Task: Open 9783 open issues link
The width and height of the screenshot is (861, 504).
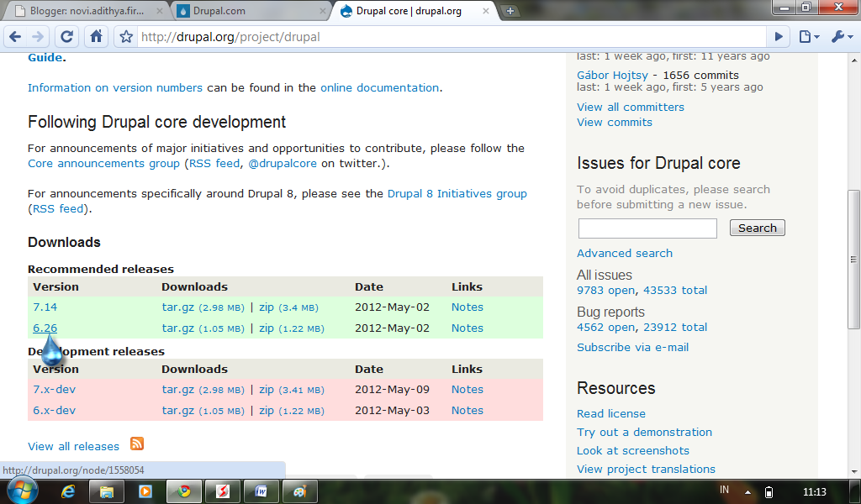Action: click(605, 290)
